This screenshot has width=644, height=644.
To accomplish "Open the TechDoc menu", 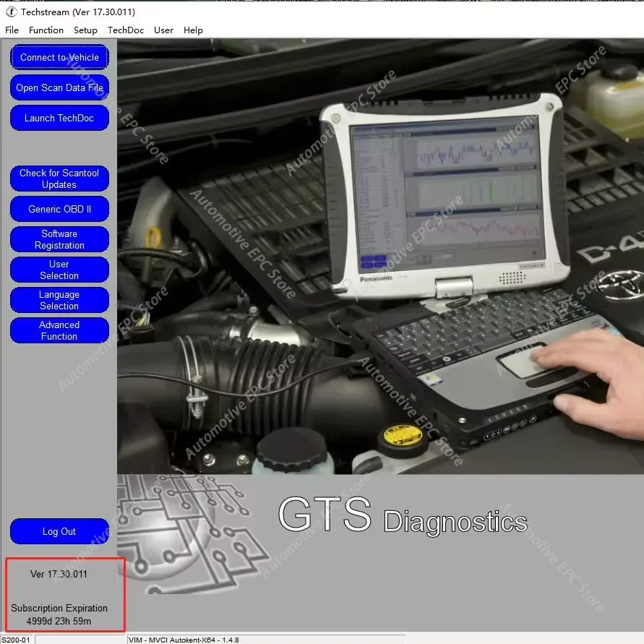I will click(x=126, y=30).
